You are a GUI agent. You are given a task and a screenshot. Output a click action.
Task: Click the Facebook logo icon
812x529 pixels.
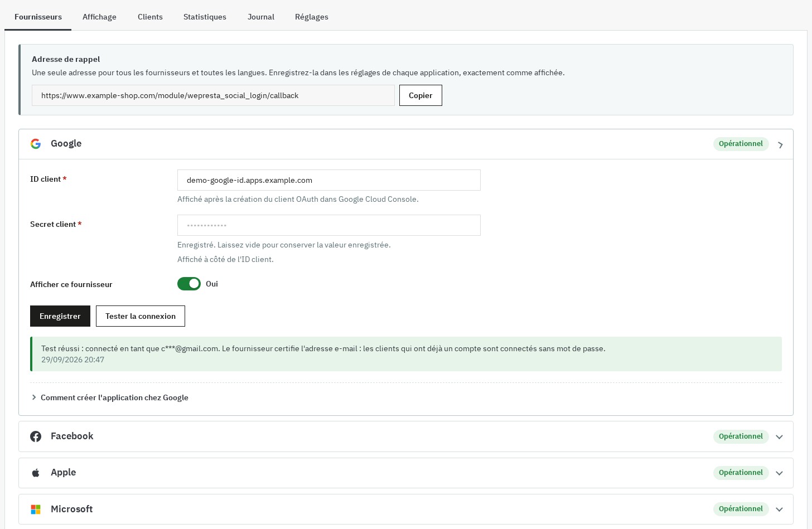pyautogui.click(x=36, y=436)
